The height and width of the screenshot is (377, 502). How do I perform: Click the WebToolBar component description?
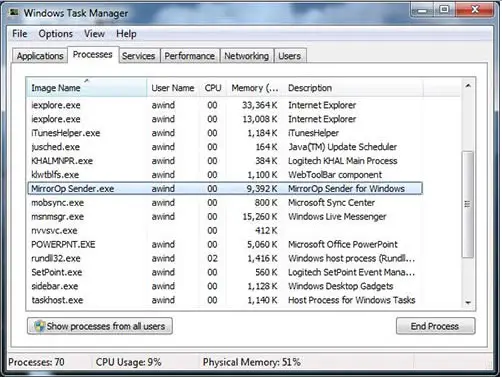click(x=335, y=175)
